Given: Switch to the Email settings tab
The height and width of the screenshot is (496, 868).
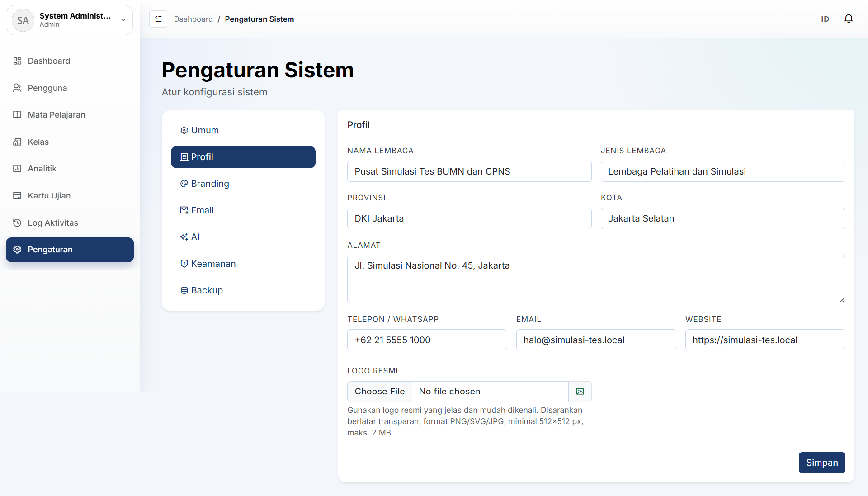Looking at the screenshot, I should point(243,210).
